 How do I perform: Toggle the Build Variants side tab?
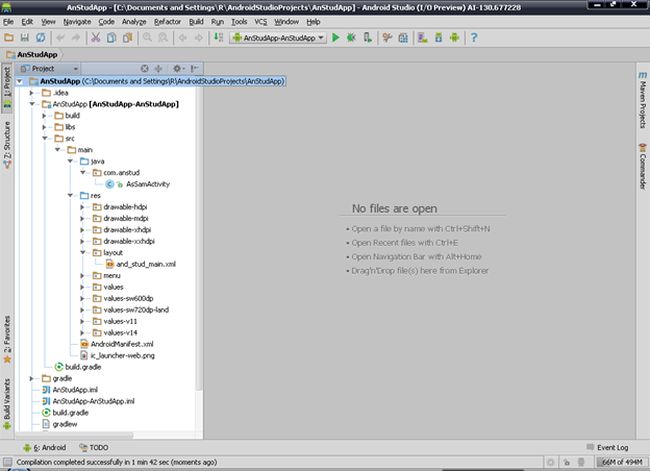[7, 404]
